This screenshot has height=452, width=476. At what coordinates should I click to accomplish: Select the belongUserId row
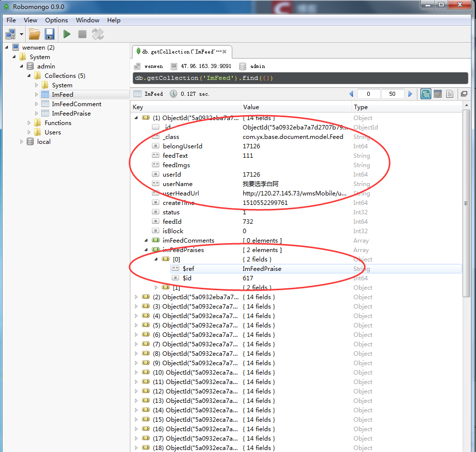(x=296, y=146)
